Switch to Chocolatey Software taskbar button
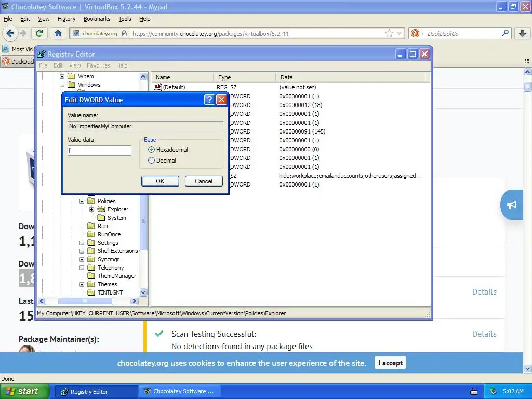 pos(180,391)
